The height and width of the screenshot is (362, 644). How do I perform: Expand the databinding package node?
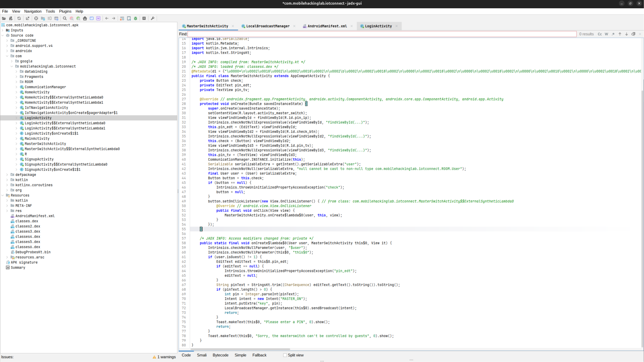pos(17,71)
